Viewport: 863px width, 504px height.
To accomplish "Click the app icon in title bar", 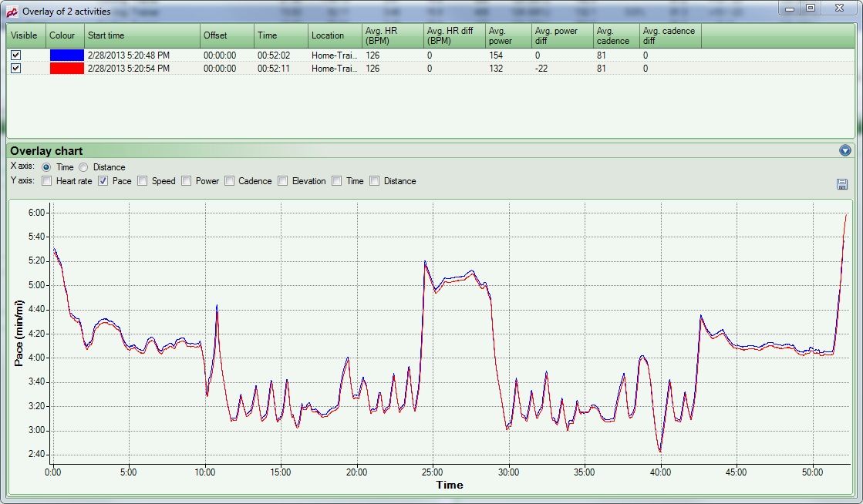I will point(12,11).
